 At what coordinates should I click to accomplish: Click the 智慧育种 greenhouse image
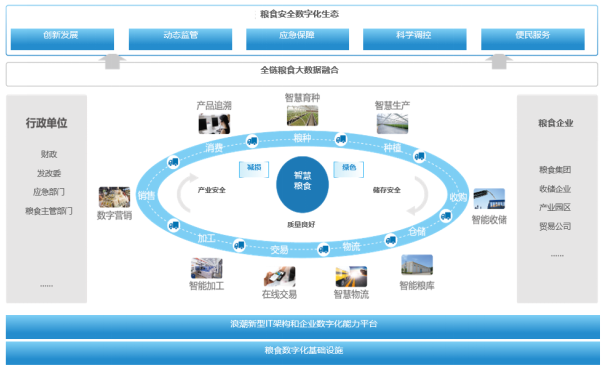(x=302, y=115)
